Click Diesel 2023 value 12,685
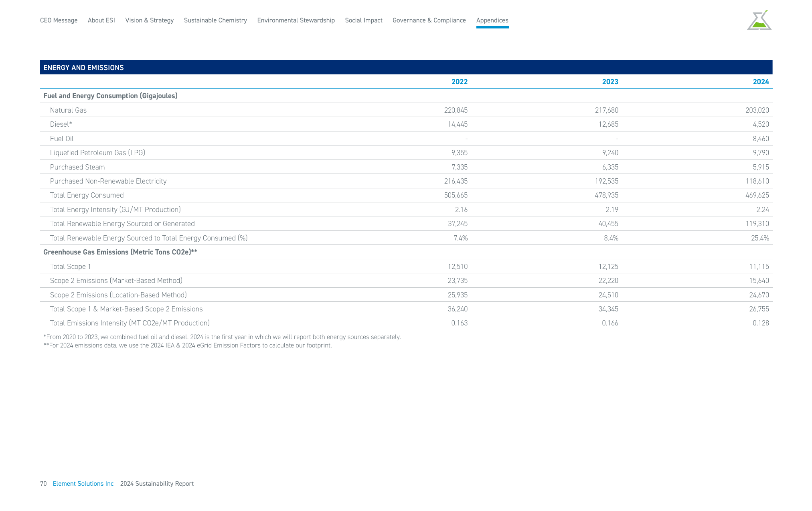The image size is (812, 511). (609, 124)
